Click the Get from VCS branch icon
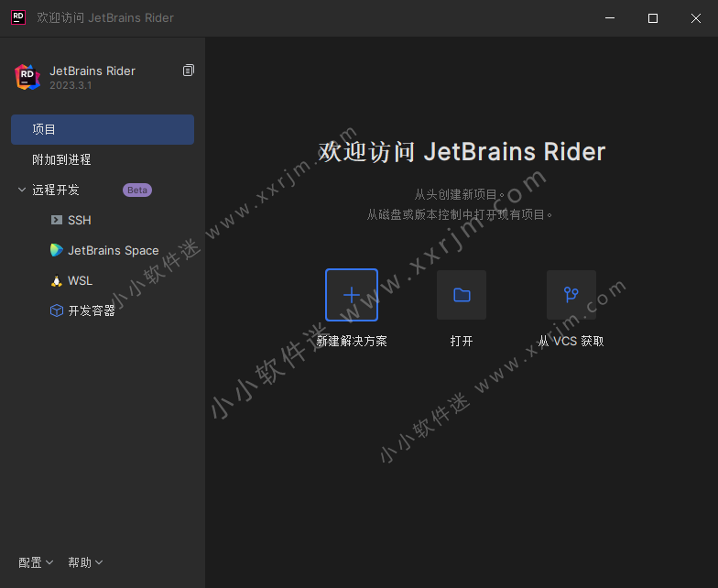718x588 pixels. click(x=571, y=295)
